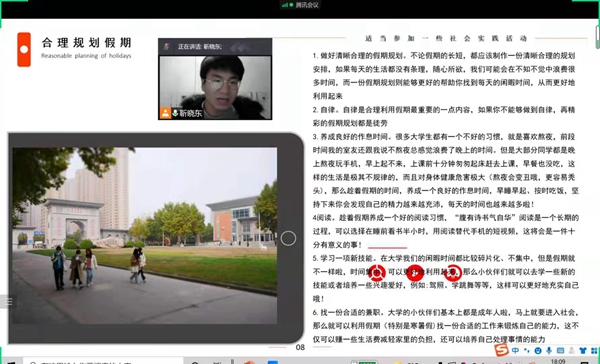Click the orange slide marker beside 合理规划假期

(x=24, y=49)
